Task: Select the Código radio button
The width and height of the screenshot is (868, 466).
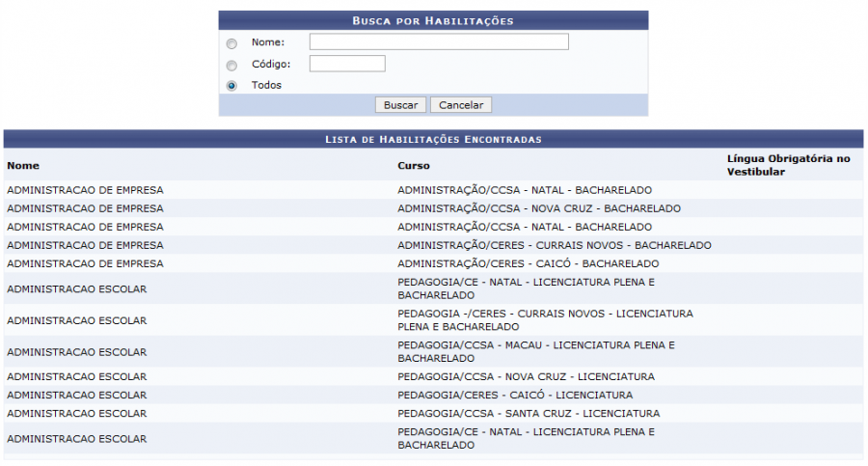Action: click(231, 66)
